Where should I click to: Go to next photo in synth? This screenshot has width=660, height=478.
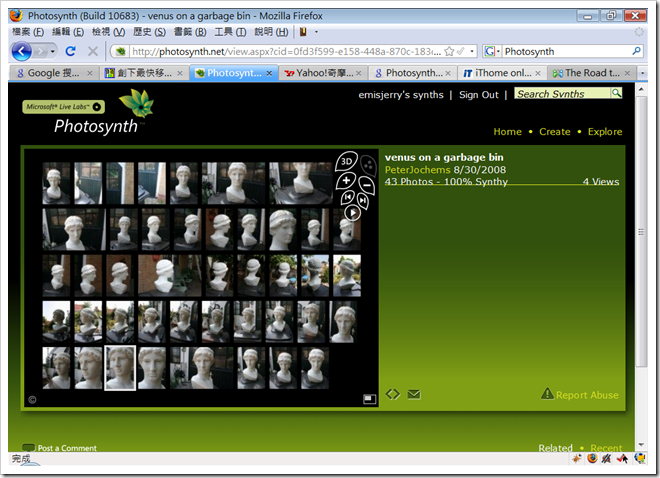pos(362,201)
